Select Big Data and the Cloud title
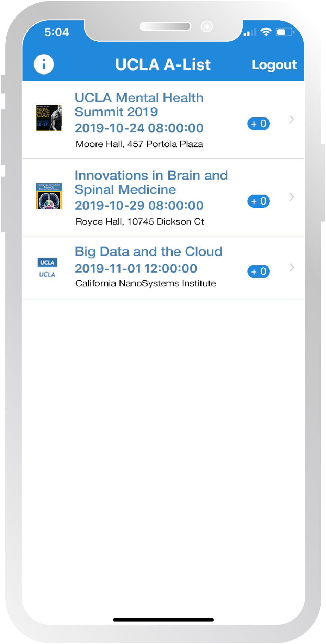The height and width of the screenshot is (644, 326). (148, 252)
